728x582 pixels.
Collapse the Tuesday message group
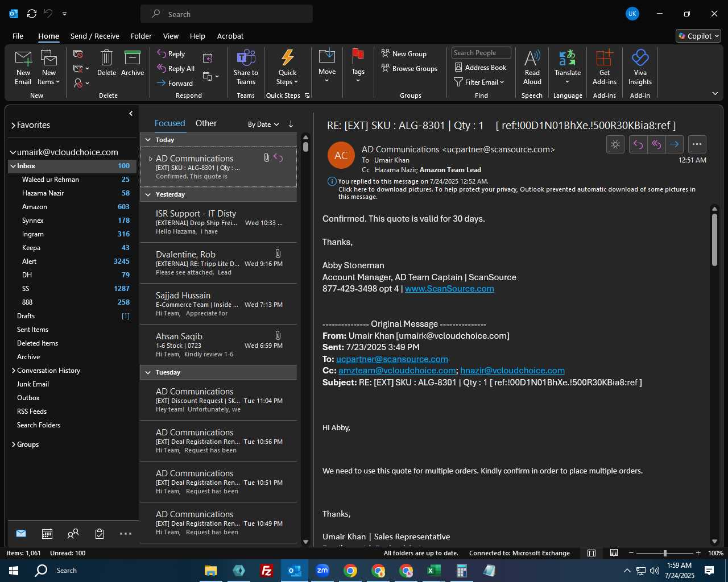coord(148,372)
